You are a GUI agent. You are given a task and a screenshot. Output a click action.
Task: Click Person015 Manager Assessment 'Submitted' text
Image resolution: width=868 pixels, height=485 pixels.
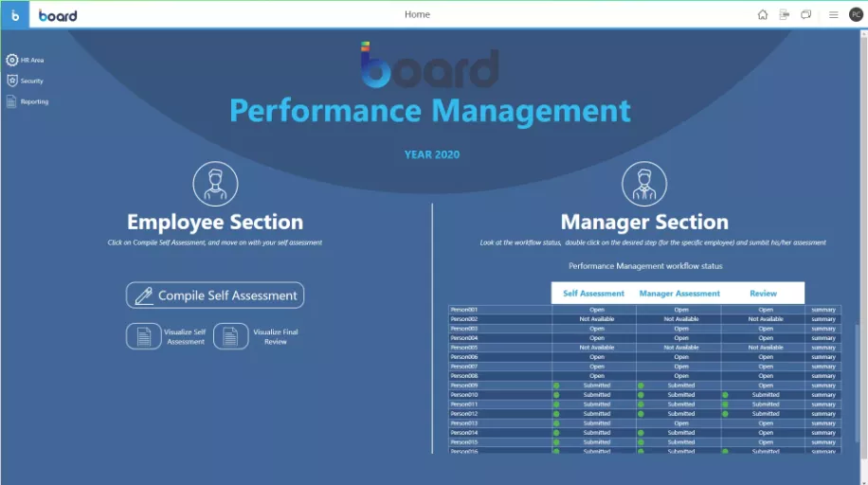681,441
